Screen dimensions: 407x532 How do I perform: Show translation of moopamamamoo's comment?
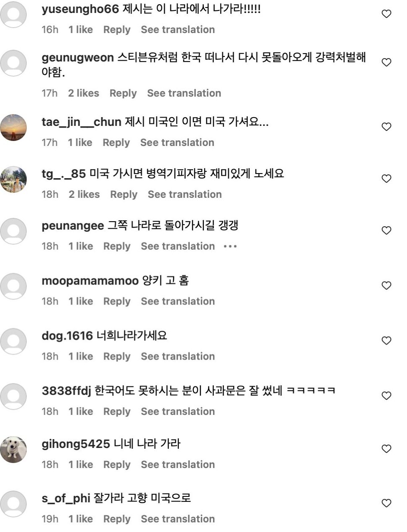(x=178, y=302)
